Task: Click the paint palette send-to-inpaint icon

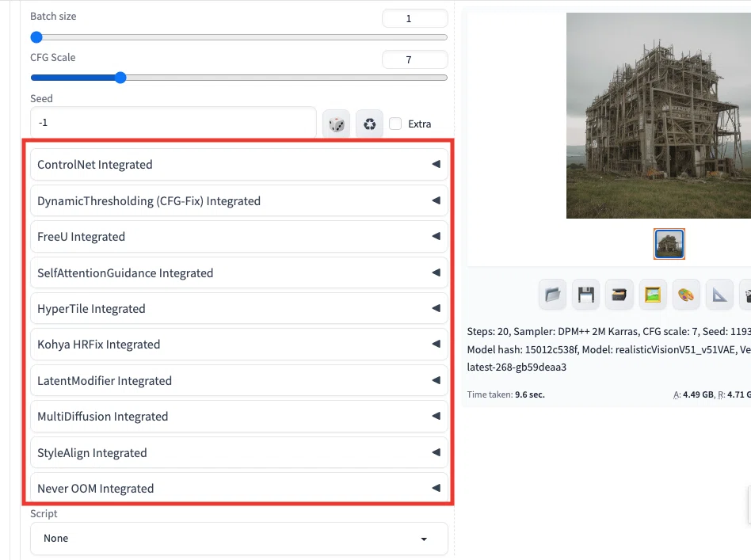Action: 686,295
